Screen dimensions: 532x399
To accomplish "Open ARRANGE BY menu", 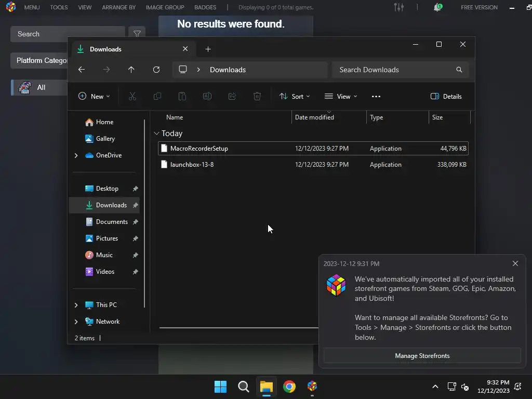I will 119,7.
